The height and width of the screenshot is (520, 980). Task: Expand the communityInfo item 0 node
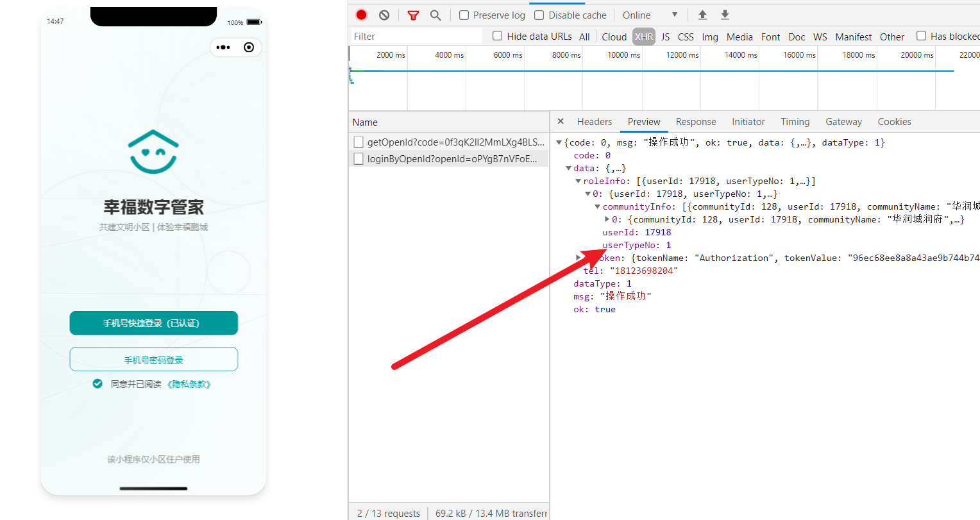(607, 219)
